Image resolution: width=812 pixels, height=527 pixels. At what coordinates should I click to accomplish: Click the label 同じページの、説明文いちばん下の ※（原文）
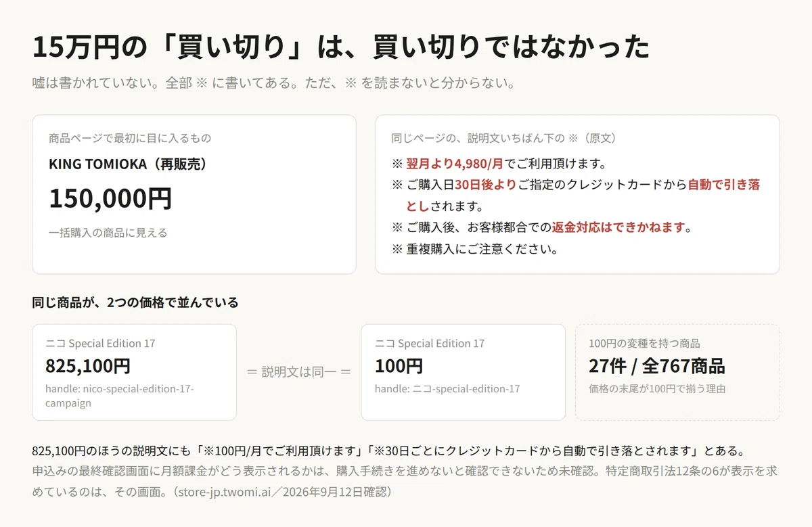(x=503, y=138)
